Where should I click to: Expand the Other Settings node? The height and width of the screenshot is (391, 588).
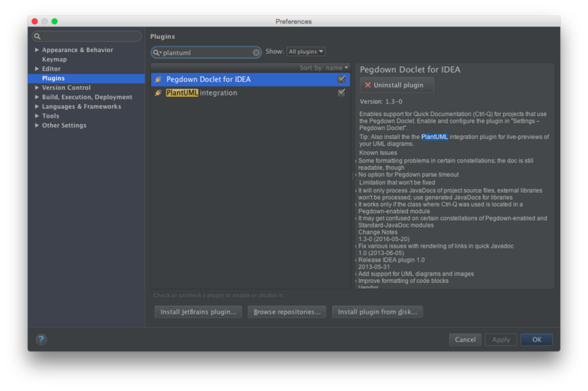click(37, 125)
